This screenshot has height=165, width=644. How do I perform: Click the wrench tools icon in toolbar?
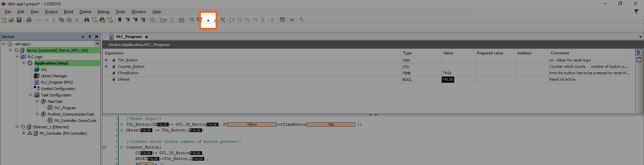[223, 20]
